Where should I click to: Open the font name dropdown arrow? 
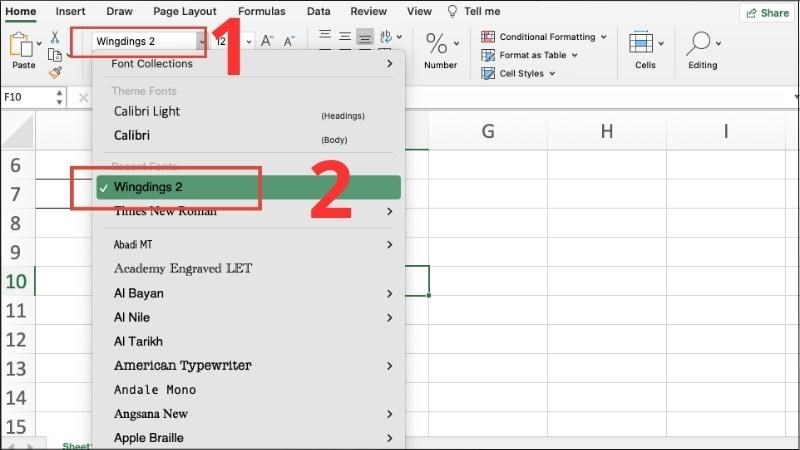pos(202,41)
